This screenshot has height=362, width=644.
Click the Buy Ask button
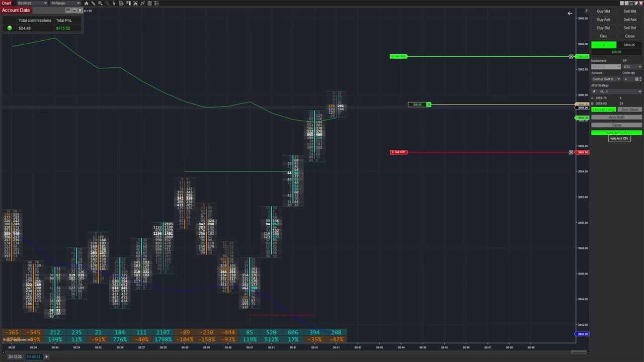point(603,20)
